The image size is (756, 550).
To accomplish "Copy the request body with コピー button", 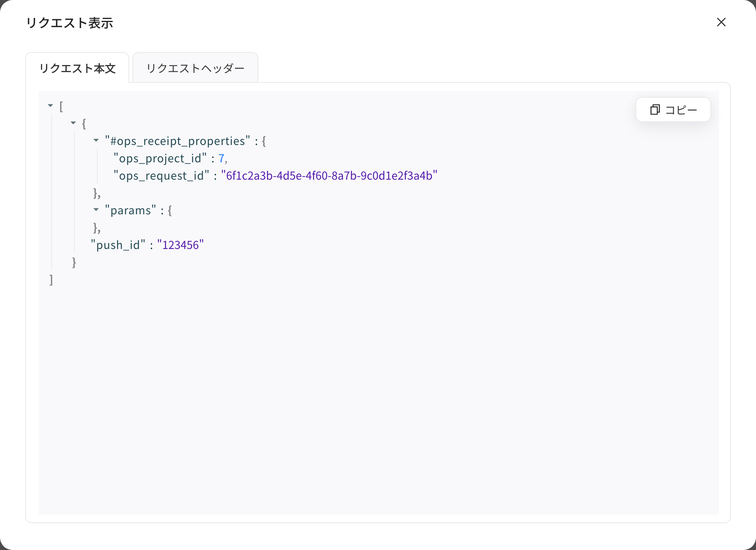I will coord(673,110).
